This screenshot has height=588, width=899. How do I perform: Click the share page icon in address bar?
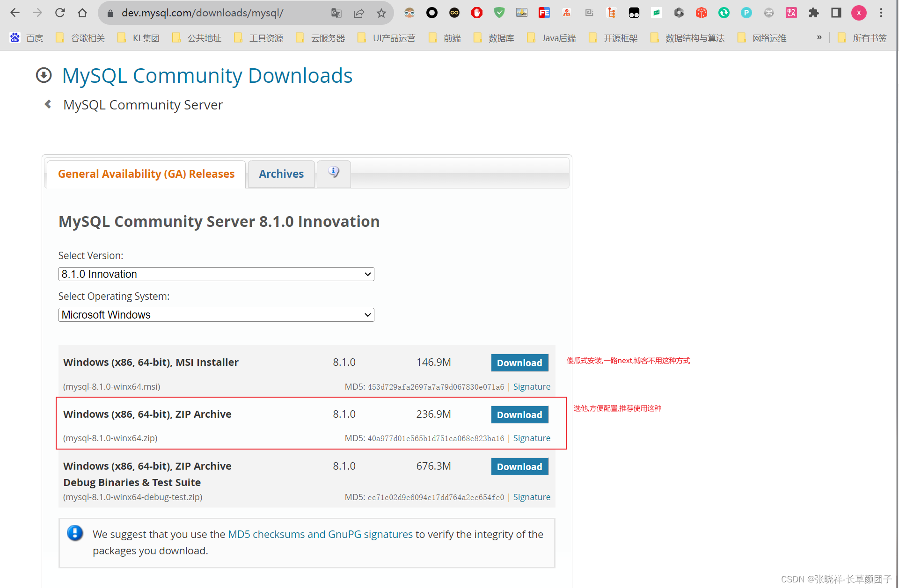(359, 13)
